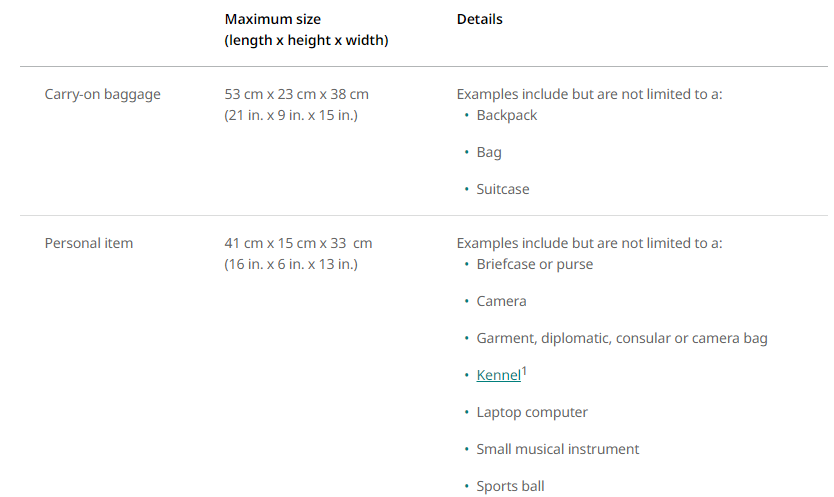Viewport: 834px width, 497px height.
Task: Click the "Sports ball" list item
Action: [510, 486]
